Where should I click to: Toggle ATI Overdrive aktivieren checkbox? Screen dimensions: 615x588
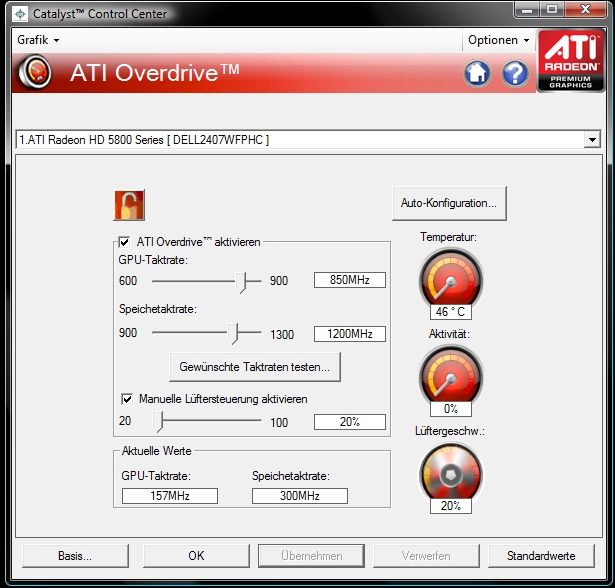[x=124, y=242]
